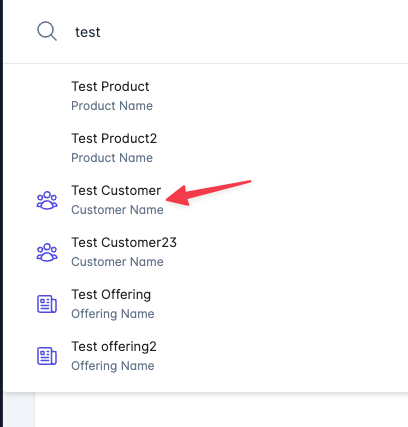Screen dimensions: 408x427
Task: Click the people icon beside Test Customer
Action: [x=47, y=200]
